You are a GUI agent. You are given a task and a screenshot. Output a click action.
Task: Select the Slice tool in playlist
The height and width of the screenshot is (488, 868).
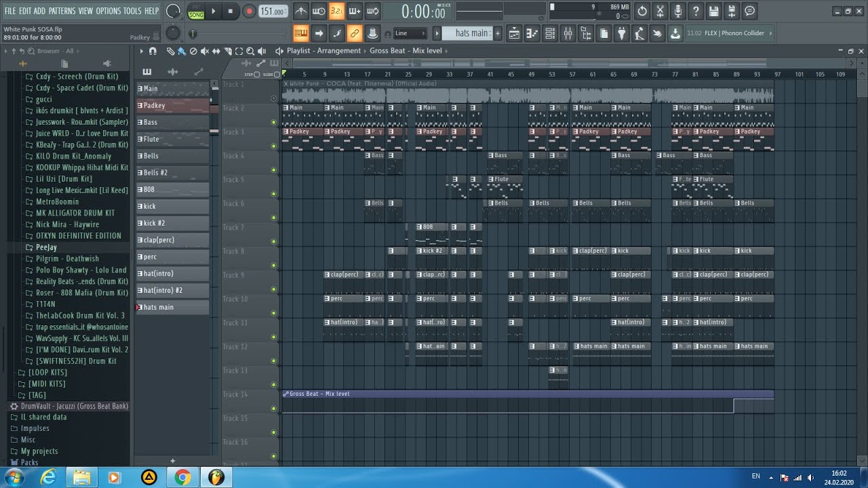[x=228, y=52]
